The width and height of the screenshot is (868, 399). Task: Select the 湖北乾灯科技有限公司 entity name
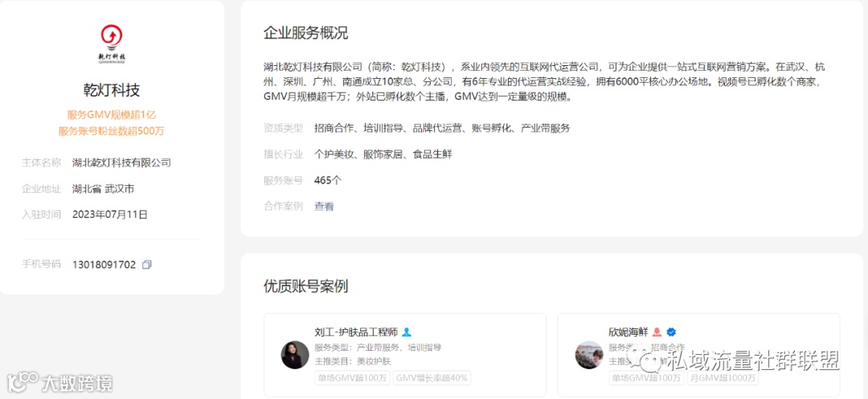click(x=122, y=162)
